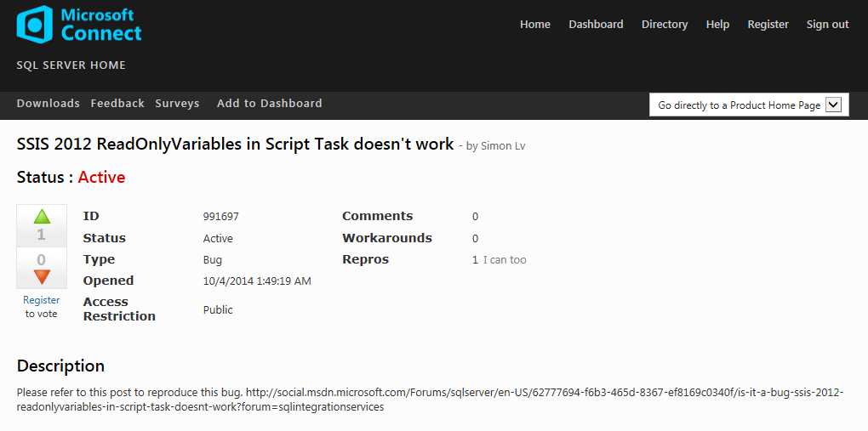
Task: Click the Microsoft Connect logo
Action: tap(79, 25)
